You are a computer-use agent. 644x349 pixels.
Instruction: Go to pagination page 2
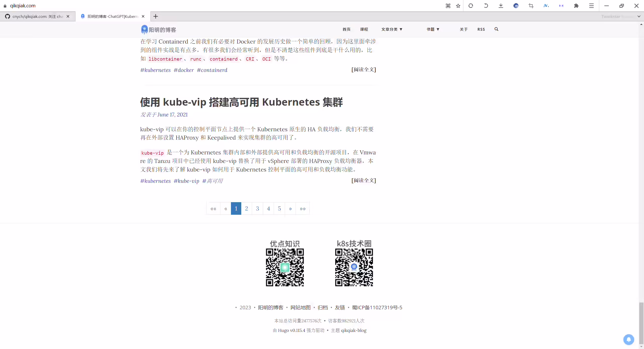[x=247, y=208]
